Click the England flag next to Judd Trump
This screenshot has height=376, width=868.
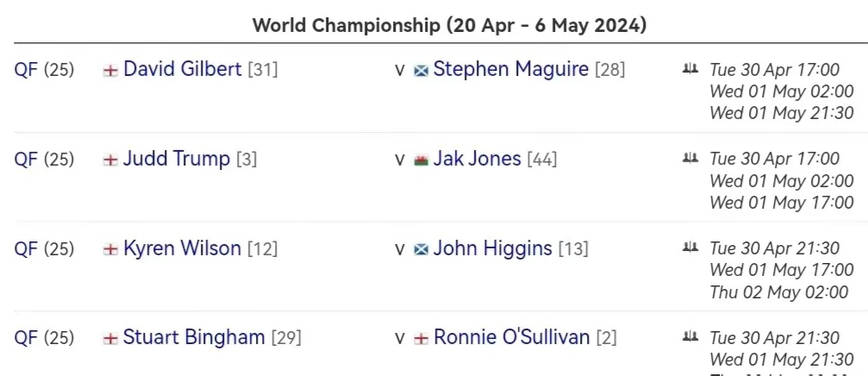point(110,160)
